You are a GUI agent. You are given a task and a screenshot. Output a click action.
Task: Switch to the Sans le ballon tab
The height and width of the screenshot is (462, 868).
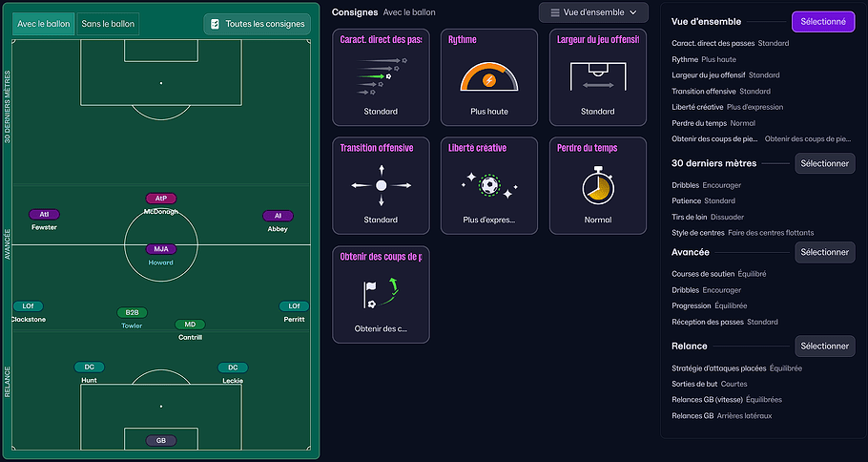pyautogui.click(x=108, y=24)
